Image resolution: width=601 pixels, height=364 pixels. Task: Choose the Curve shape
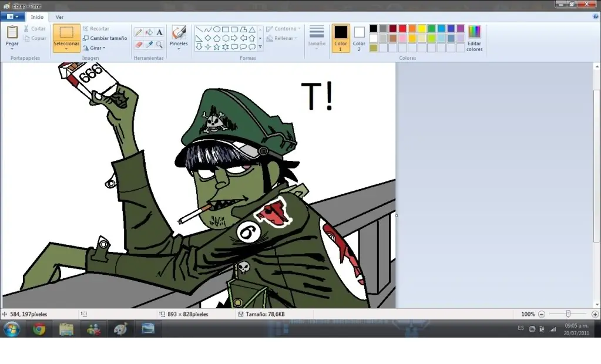pos(208,29)
